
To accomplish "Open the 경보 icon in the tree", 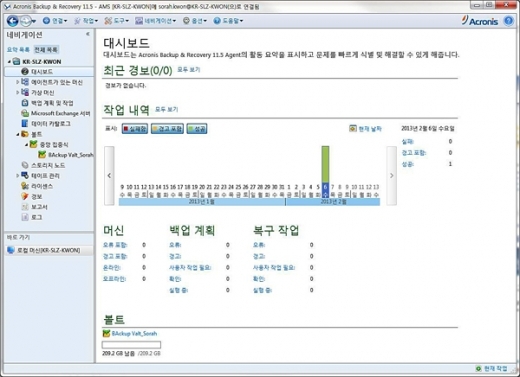I will tap(25, 196).
